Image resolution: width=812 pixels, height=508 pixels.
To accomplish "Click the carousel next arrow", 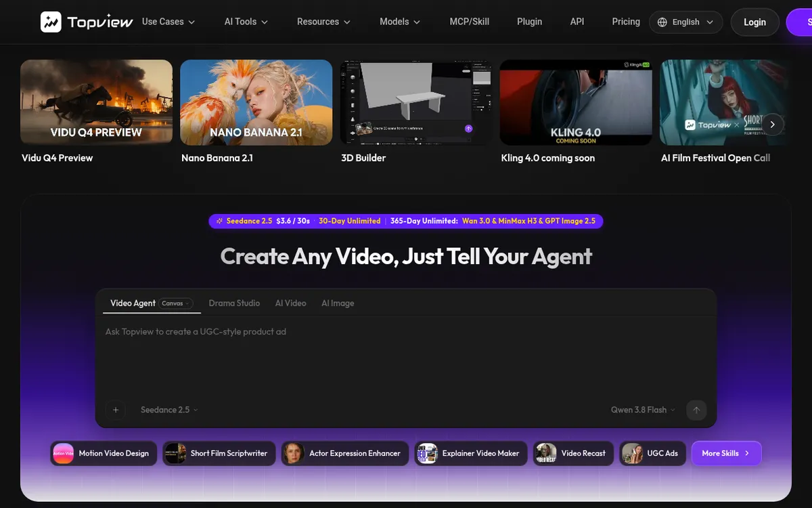I will 773,125.
